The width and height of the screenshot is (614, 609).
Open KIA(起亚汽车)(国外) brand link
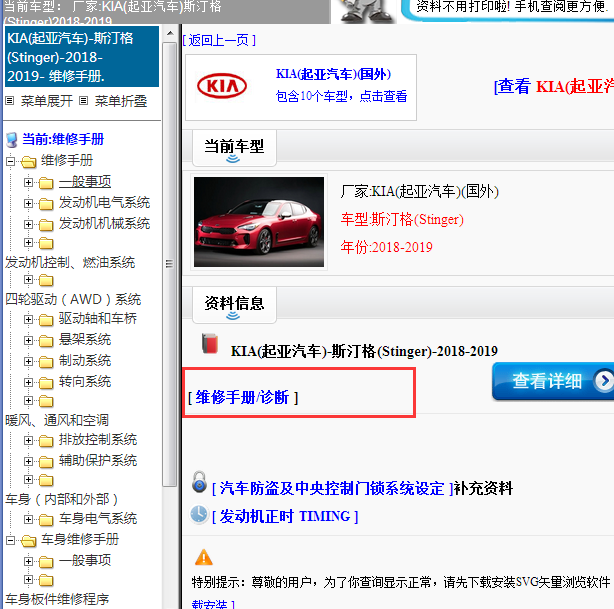(333, 74)
